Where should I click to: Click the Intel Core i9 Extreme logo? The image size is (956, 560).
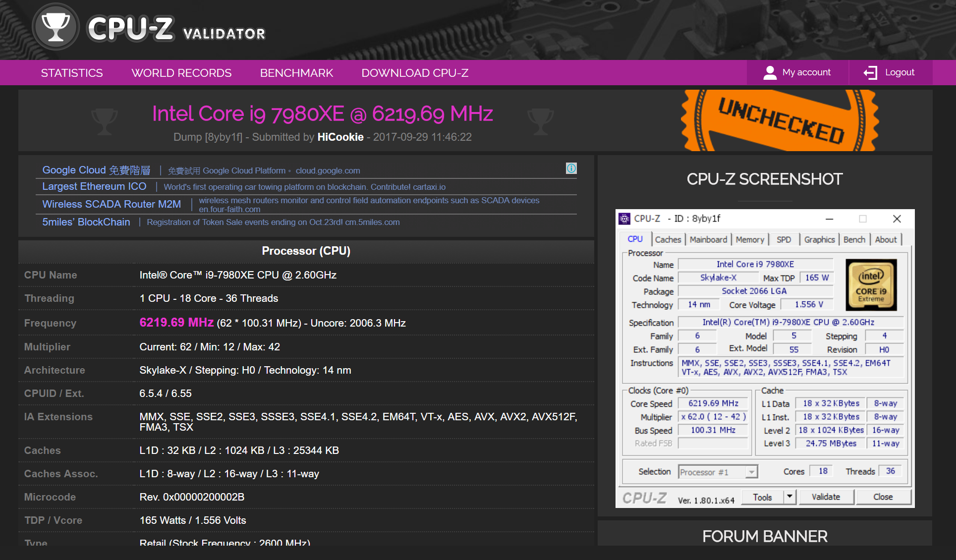coord(871,285)
